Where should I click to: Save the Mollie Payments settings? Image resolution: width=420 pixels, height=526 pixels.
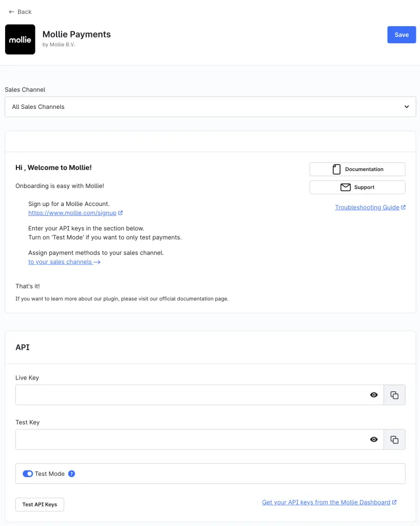click(x=402, y=34)
